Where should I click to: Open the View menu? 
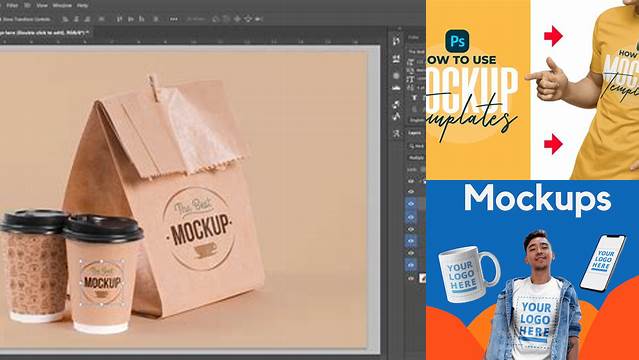(42, 6)
